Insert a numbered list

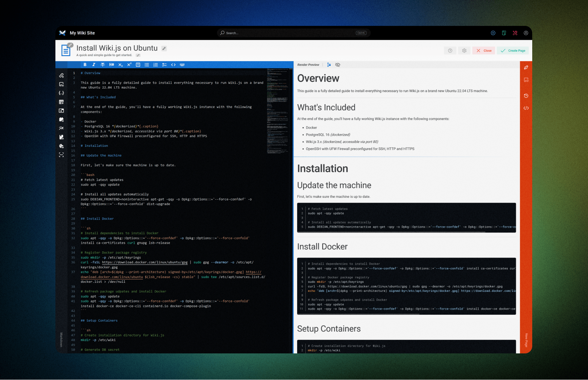tap(156, 64)
